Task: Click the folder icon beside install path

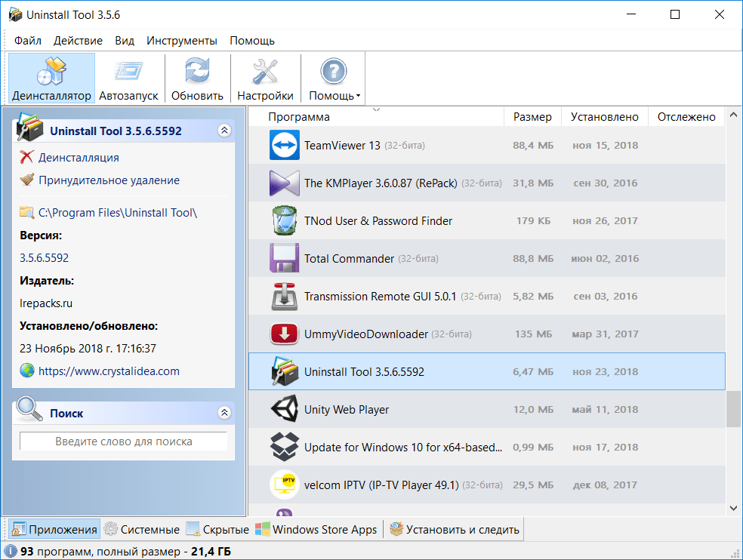Action: click(x=27, y=212)
